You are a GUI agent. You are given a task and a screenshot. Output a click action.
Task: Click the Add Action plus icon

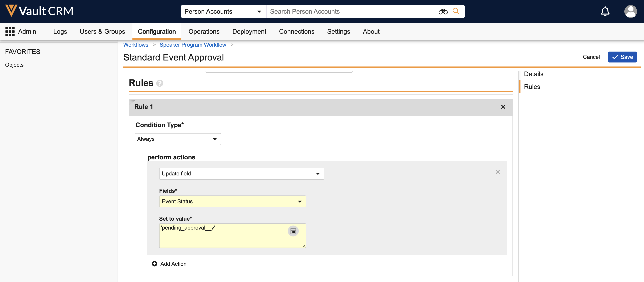pos(154,264)
